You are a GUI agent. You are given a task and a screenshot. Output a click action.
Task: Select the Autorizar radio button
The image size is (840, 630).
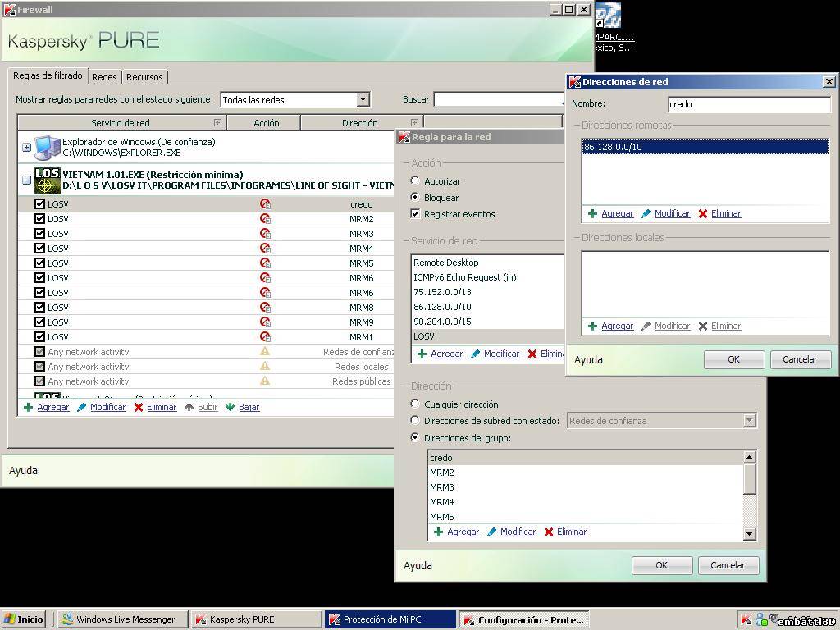[415, 181]
